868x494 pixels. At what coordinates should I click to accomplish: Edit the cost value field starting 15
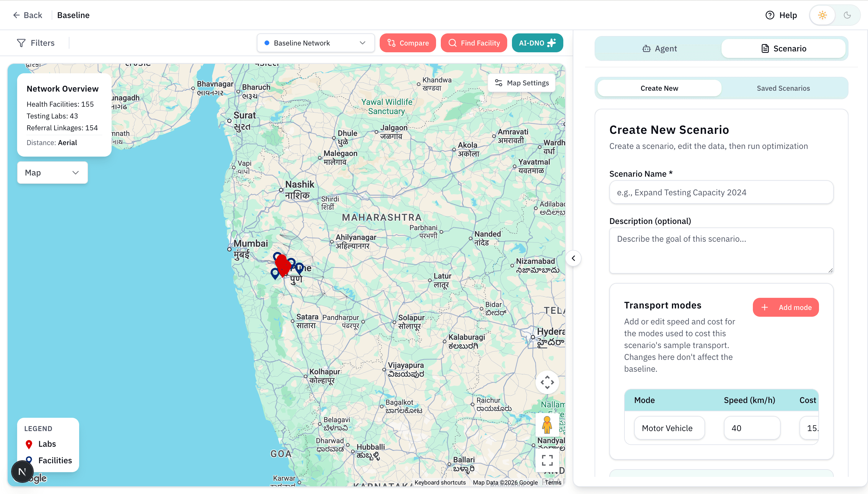click(809, 428)
